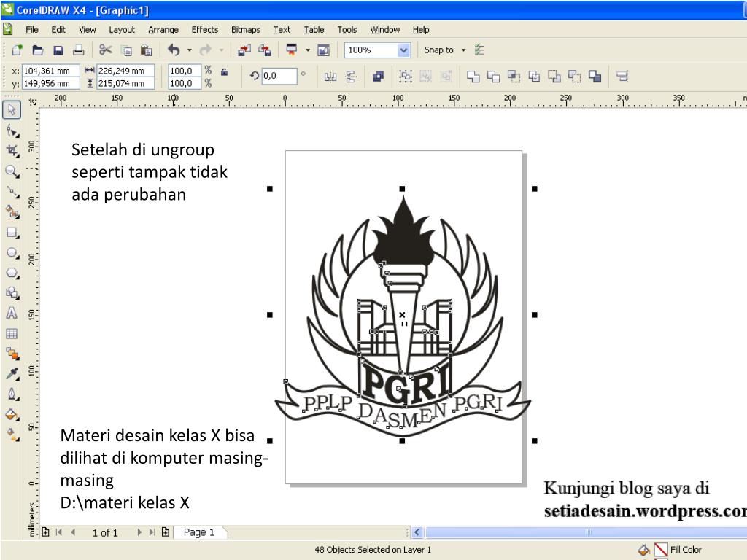Expand the undo history dropdown arrow
The height and width of the screenshot is (560, 747).
tap(189, 50)
